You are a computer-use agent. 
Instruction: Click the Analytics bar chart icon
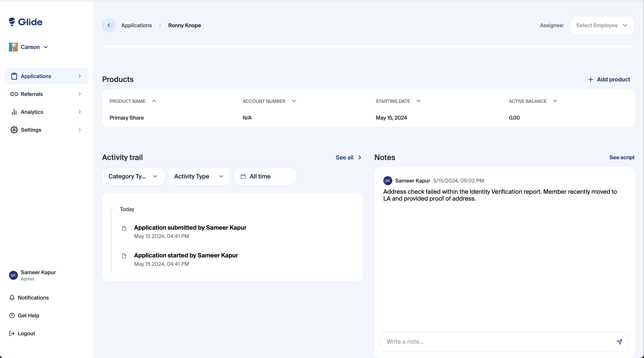14,112
